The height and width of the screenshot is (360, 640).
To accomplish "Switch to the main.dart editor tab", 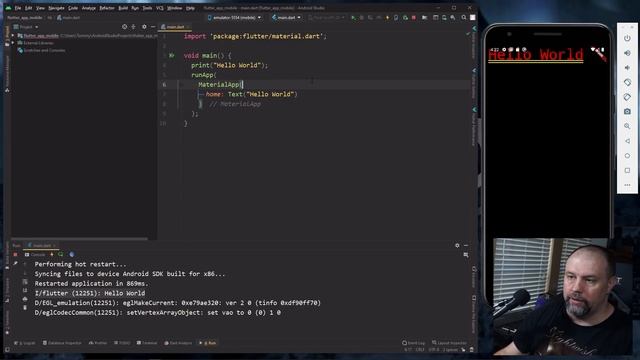I will point(175,27).
